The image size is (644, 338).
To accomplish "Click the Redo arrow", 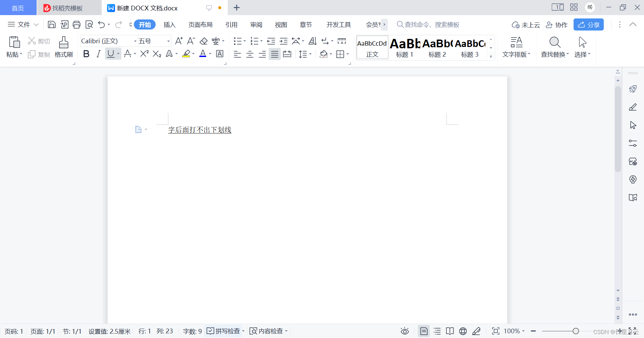I will point(119,24).
